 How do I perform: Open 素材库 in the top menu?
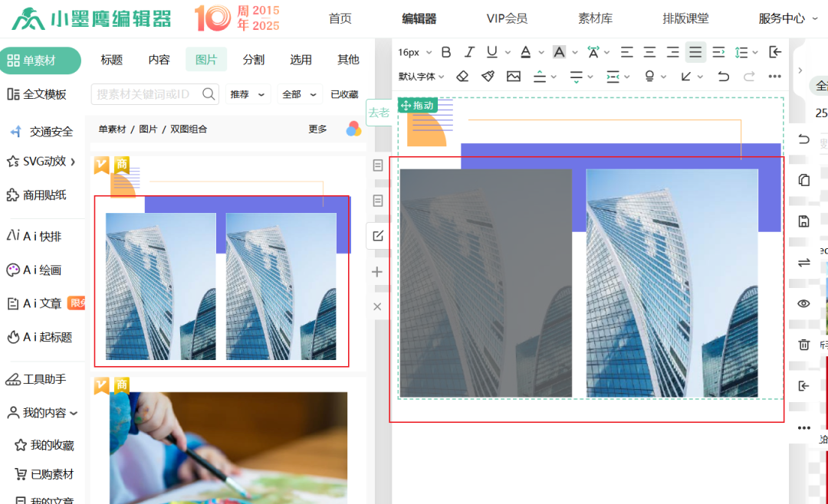(595, 18)
